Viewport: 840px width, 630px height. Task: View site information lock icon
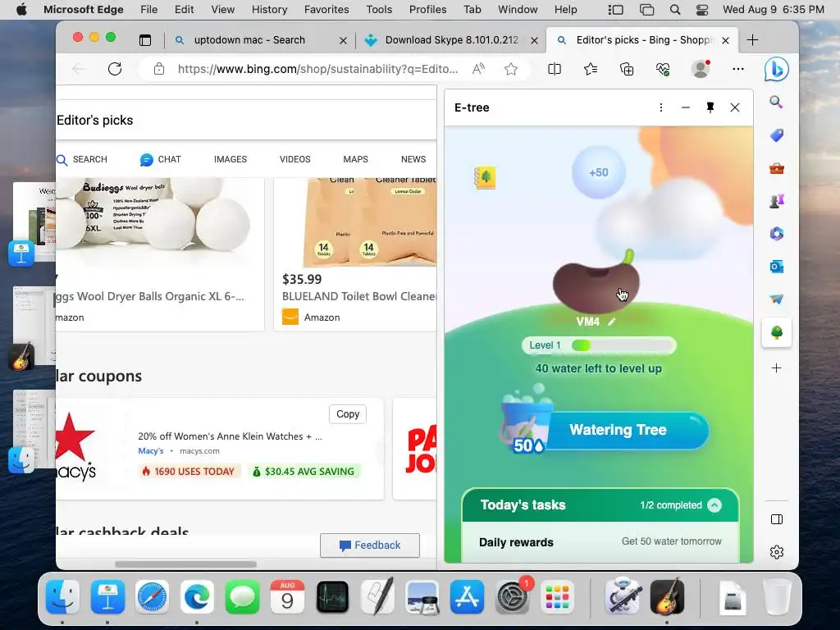[x=158, y=69]
